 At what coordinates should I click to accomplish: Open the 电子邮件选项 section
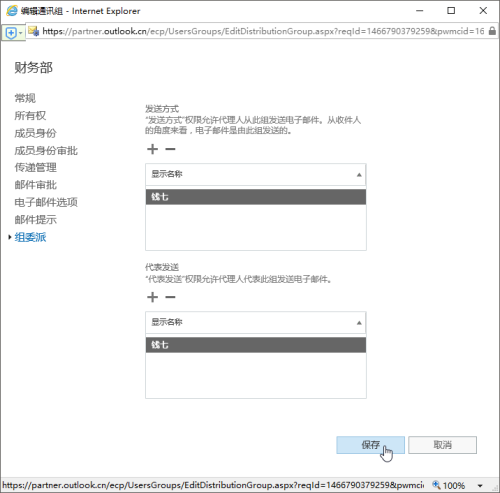[x=46, y=202]
